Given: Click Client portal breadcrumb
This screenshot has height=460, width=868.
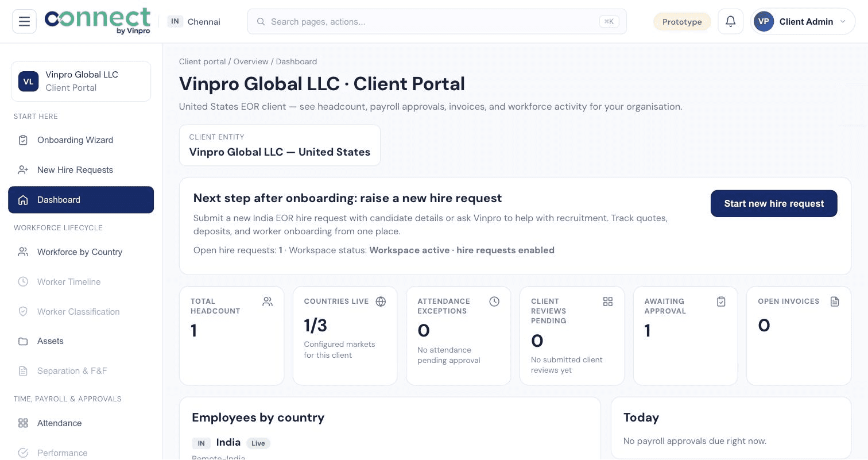Looking at the screenshot, I should pyautogui.click(x=202, y=61).
